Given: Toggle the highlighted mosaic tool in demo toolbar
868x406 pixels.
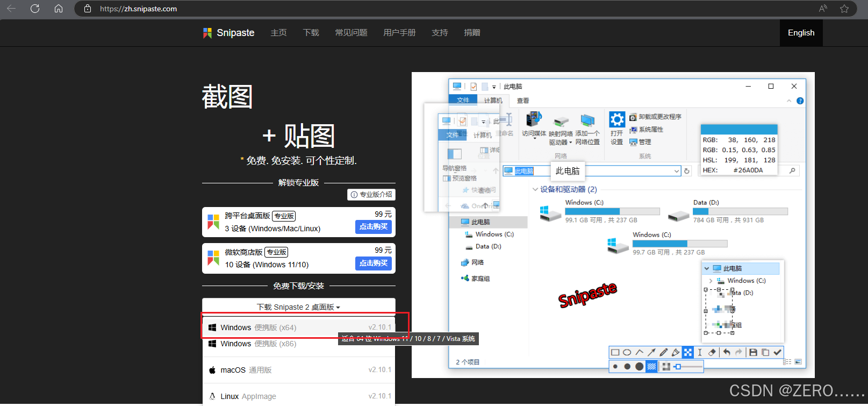Looking at the screenshot, I should click(x=688, y=353).
